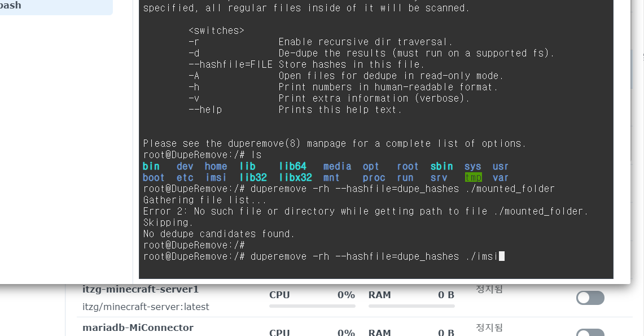Click the 'Please see the duperemove(8) manpage' line

334,143
